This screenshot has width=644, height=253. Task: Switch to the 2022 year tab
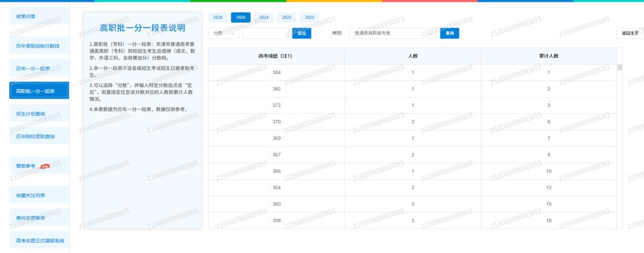310,17
